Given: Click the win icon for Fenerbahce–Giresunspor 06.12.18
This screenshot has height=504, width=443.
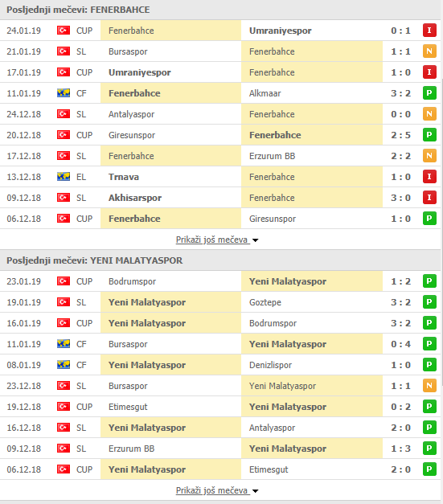Looking at the screenshot, I should 429,219.
